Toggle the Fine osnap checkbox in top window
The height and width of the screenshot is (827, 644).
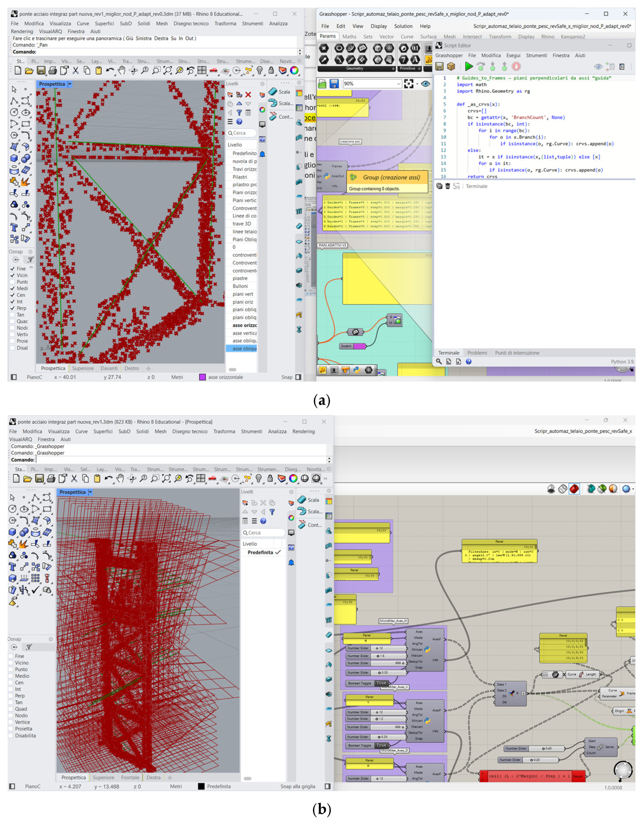point(12,268)
